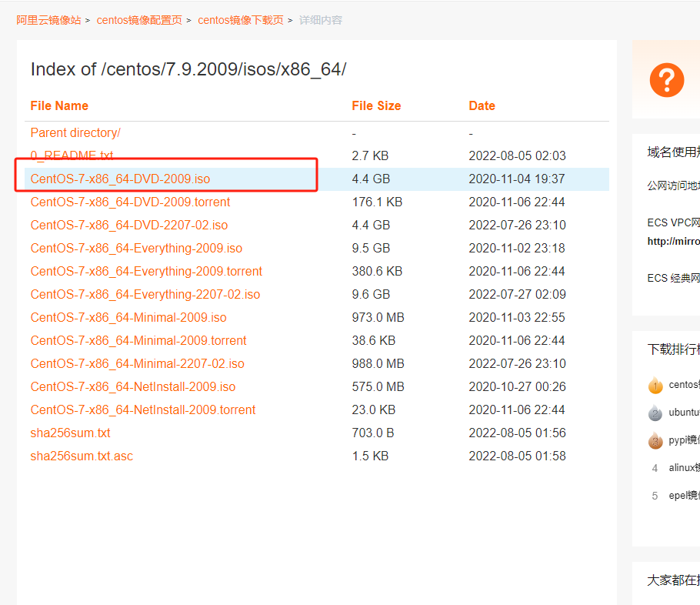Open the centos entry ranked first
The width and height of the screenshot is (700, 605).
(x=684, y=385)
